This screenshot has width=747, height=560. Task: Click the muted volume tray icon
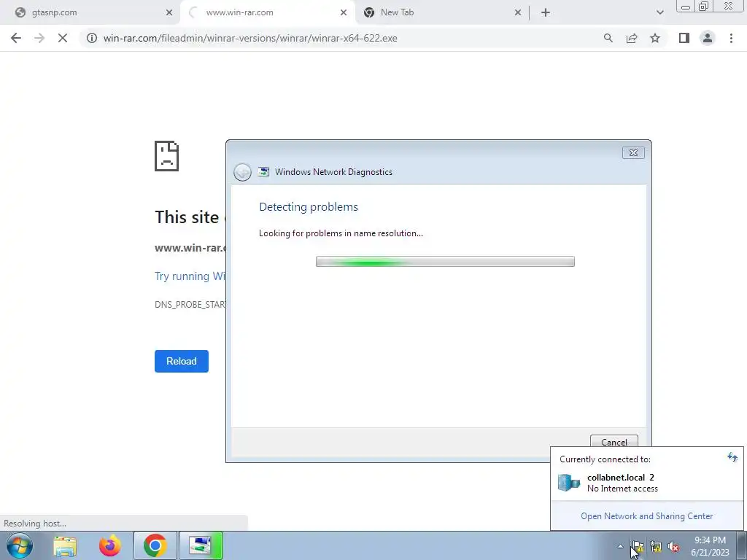pos(673,547)
